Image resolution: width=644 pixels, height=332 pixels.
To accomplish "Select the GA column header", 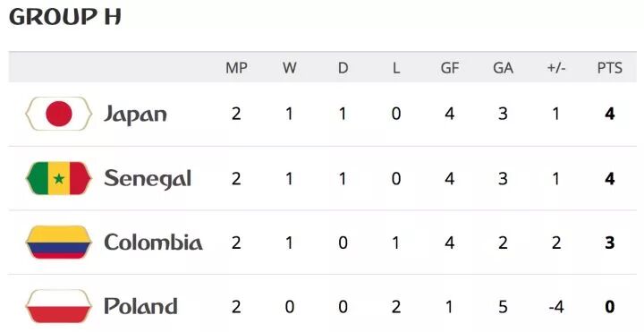I will (x=503, y=68).
